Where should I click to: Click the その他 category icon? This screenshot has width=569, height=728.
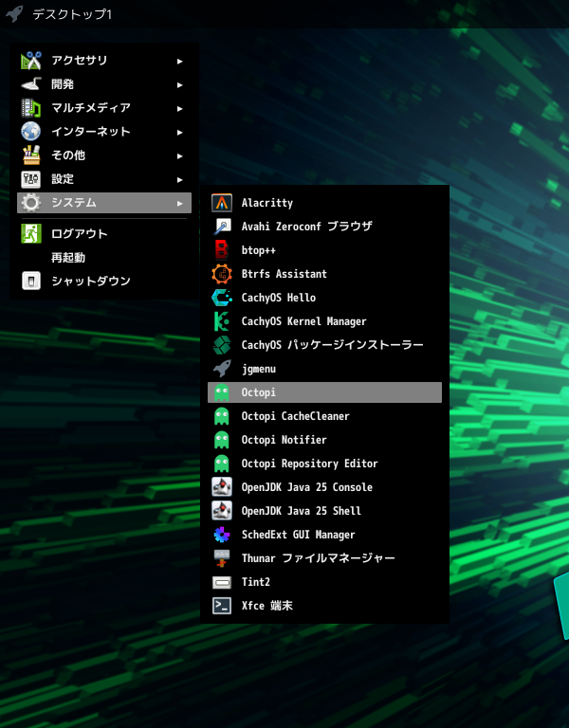pos(31,155)
